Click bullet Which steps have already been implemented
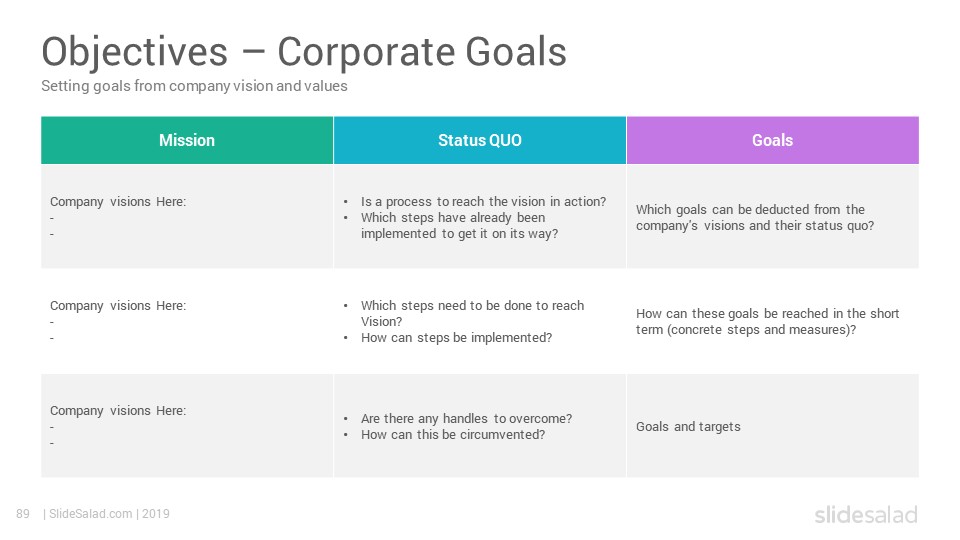The height and width of the screenshot is (540, 960). click(x=459, y=225)
